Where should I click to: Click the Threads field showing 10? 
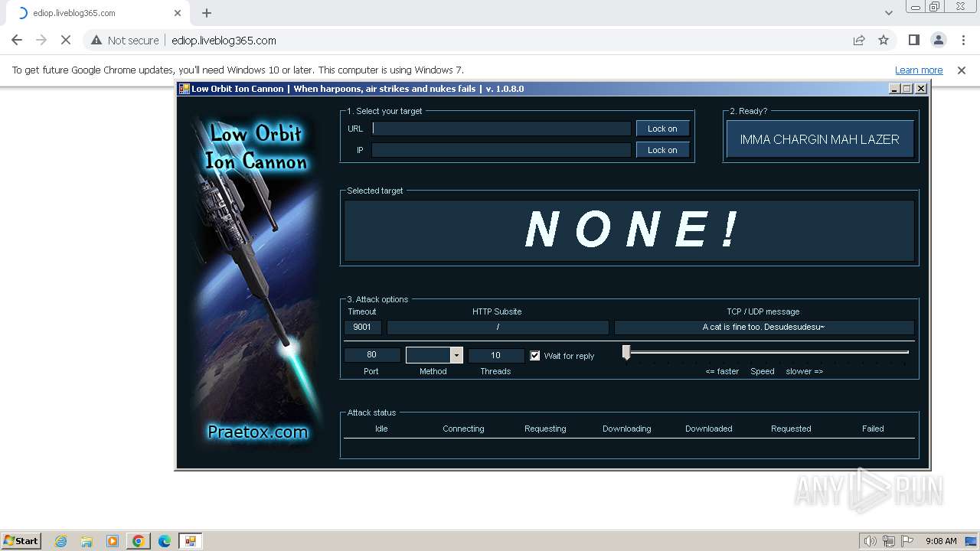click(x=495, y=355)
